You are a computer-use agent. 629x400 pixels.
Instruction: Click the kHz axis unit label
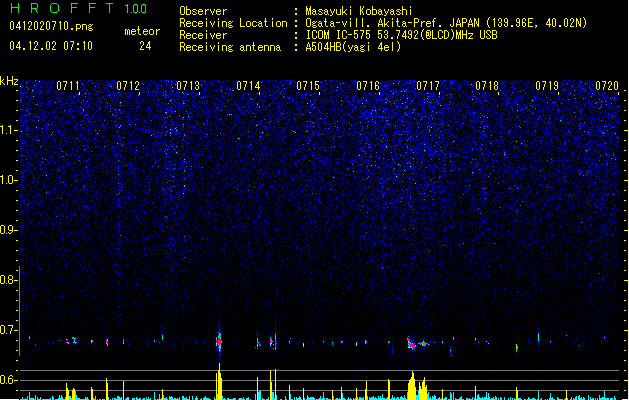9,81
